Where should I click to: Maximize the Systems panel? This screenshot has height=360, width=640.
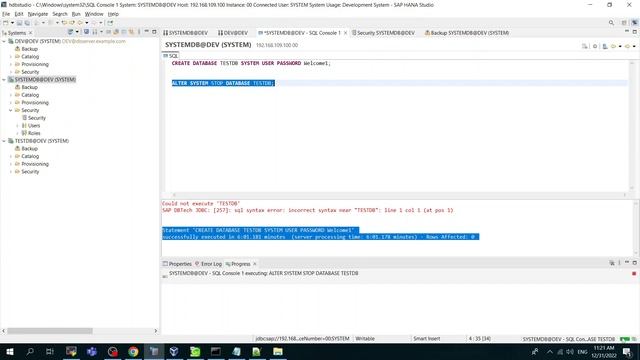pyautogui.click(x=154, y=31)
